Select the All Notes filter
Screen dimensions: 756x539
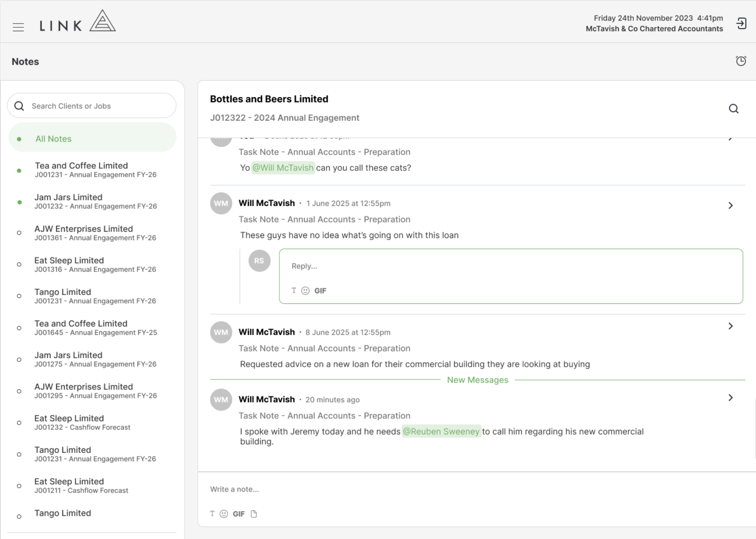pos(92,139)
